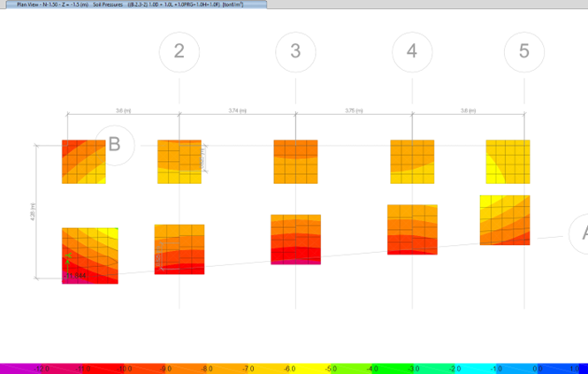Click green axis origin marker on bottom-left footing

click(x=68, y=260)
